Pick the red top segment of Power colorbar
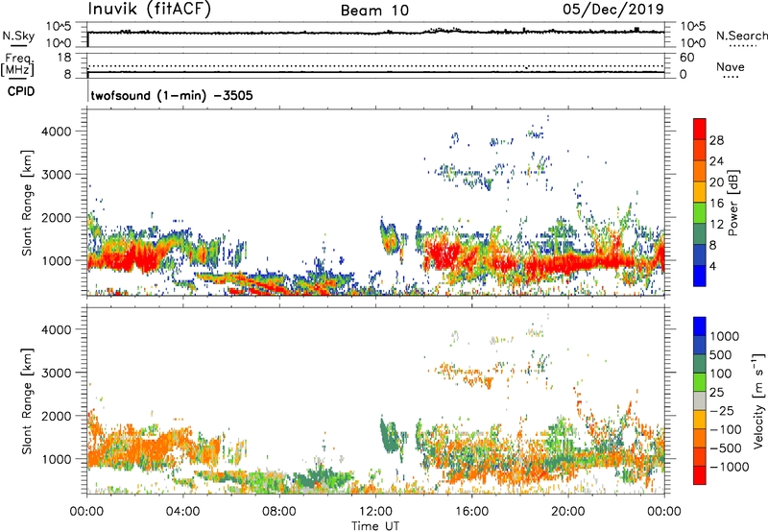 point(700,129)
